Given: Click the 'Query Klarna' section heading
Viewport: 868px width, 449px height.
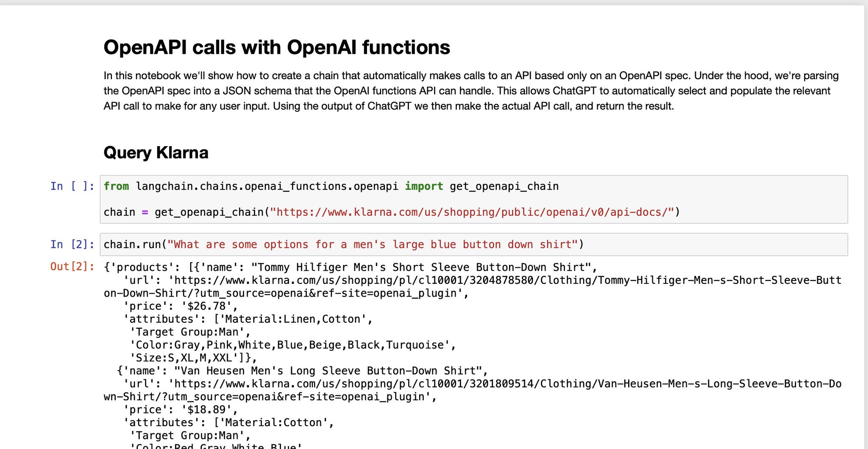Looking at the screenshot, I should click(156, 152).
